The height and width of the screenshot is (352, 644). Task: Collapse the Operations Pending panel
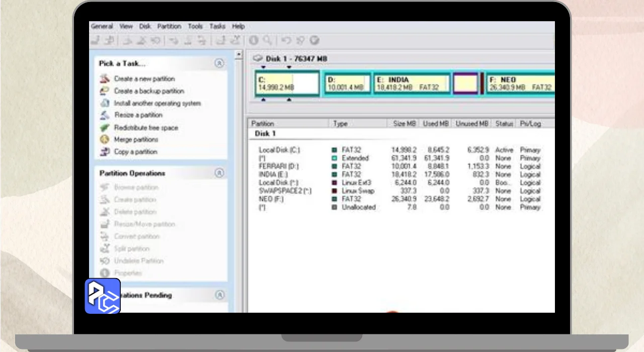click(219, 295)
